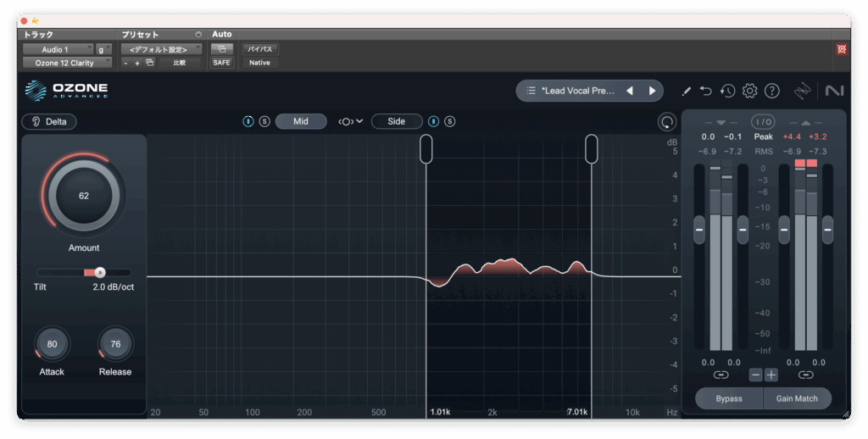Image resolution: width=868 pixels, height=439 pixels.
Task: Toggle the Mid channel power button
Action: (248, 121)
